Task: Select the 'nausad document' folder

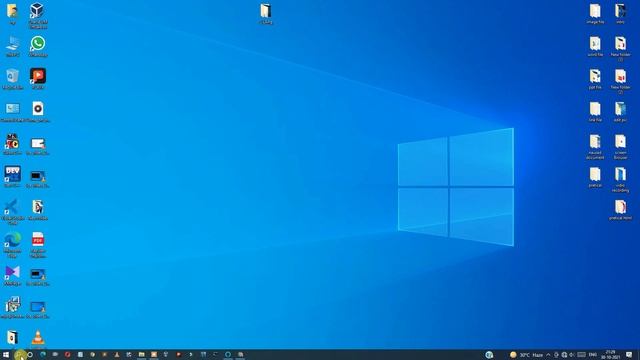Action: [x=595, y=146]
